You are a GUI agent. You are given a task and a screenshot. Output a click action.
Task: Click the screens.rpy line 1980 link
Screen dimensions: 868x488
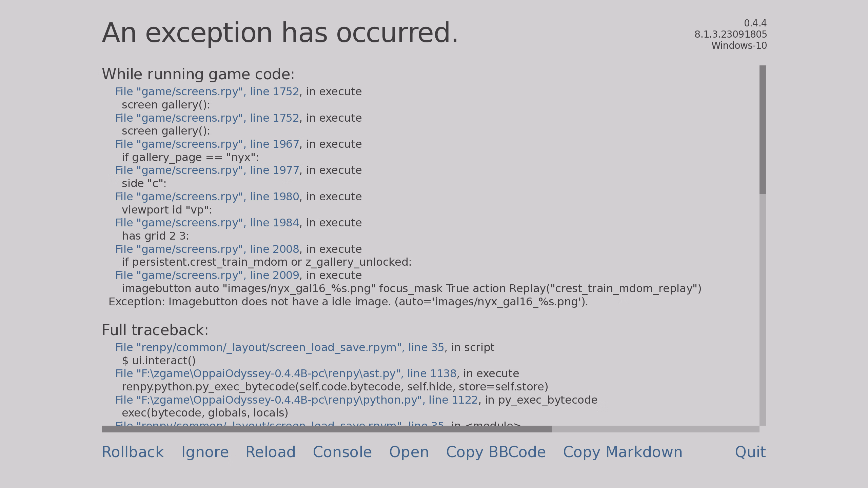(x=207, y=197)
